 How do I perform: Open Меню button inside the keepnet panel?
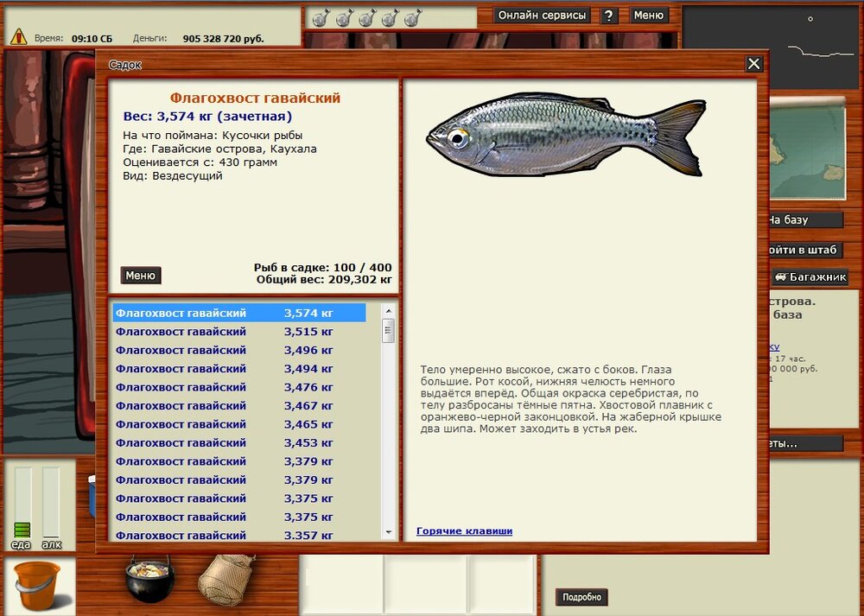[x=140, y=276]
